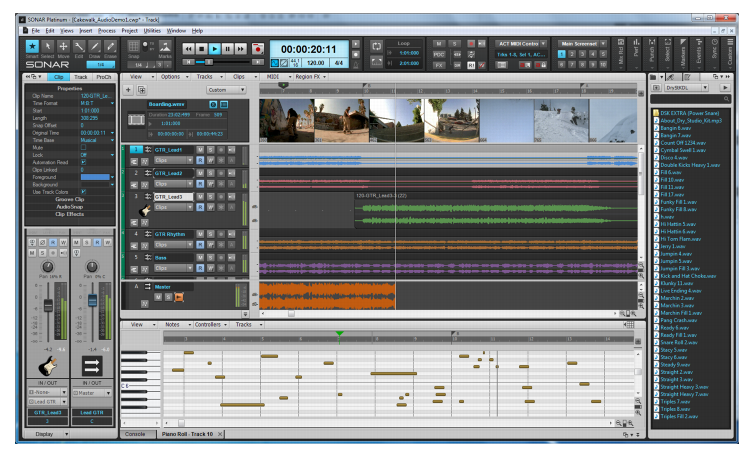Adjust the GTR_Lead3 volume fader
The width and height of the screenshot is (752, 454).
click(x=48, y=305)
